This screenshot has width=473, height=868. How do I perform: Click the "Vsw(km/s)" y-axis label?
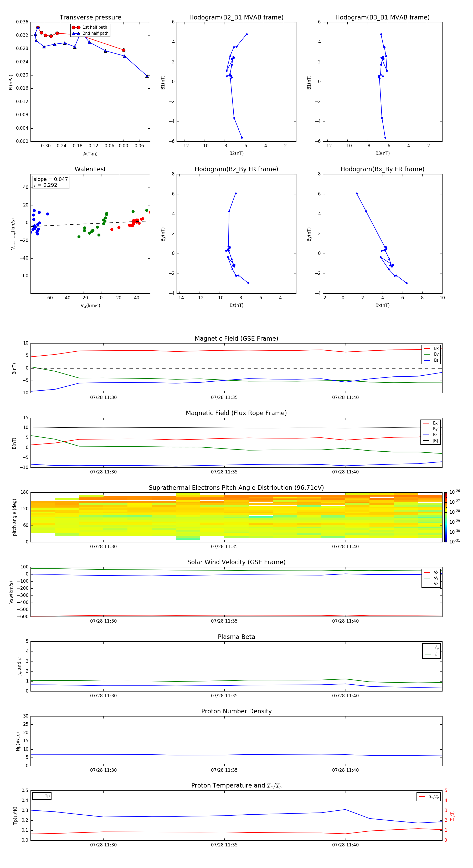tap(11, 592)
